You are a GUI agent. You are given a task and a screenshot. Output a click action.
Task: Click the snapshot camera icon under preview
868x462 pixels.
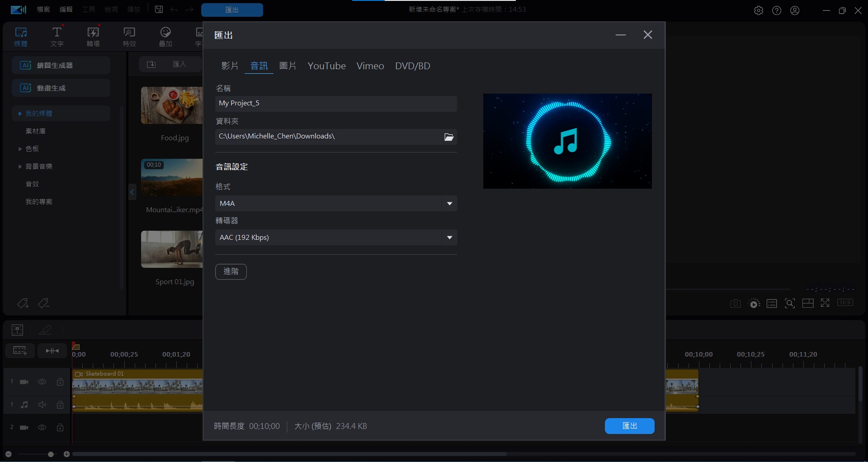click(735, 303)
